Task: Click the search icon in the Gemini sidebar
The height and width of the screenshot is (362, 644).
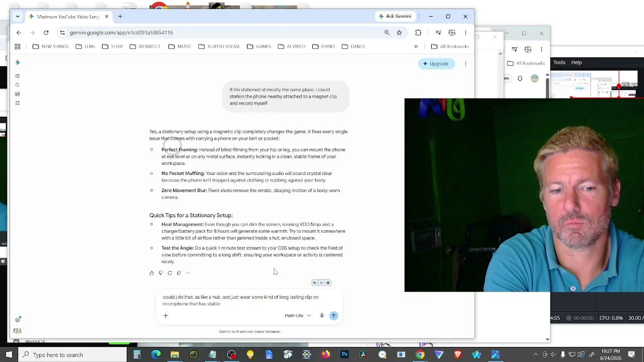Action: pyautogui.click(x=18, y=85)
